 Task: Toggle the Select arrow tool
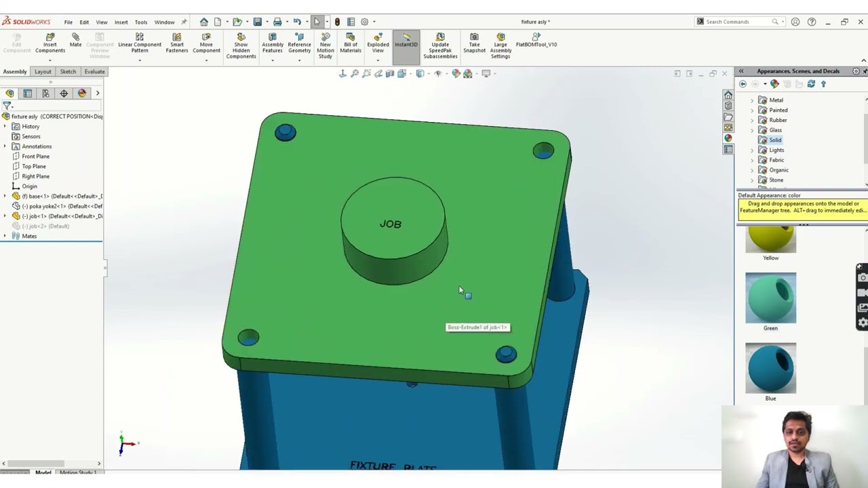coord(317,22)
